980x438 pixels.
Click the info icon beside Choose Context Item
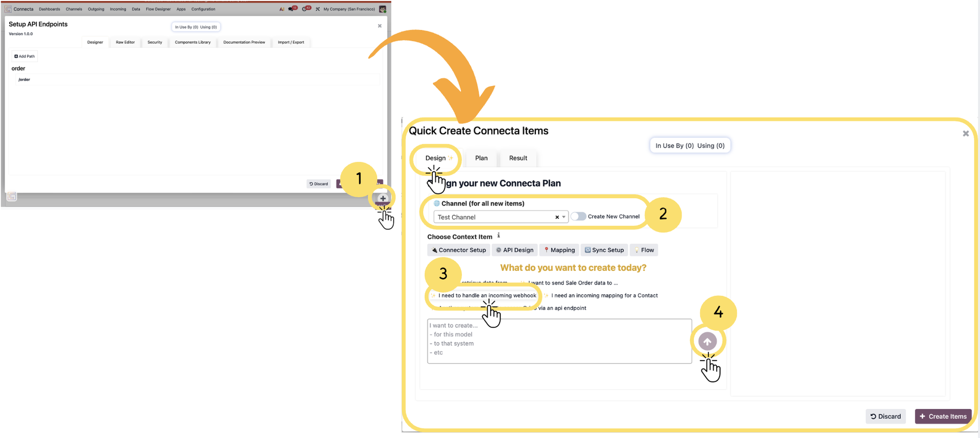(x=499, y=236)
